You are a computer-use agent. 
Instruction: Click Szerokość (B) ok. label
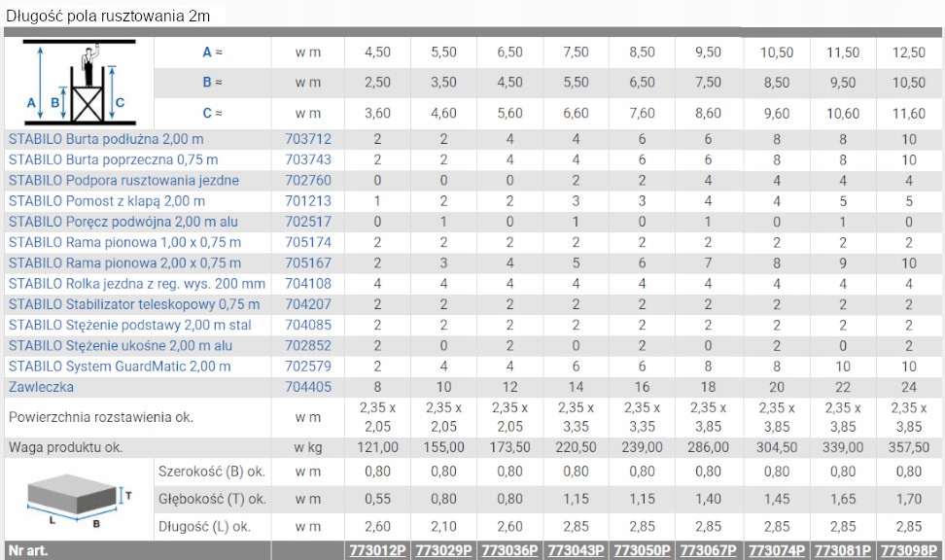tap(212, 472)
